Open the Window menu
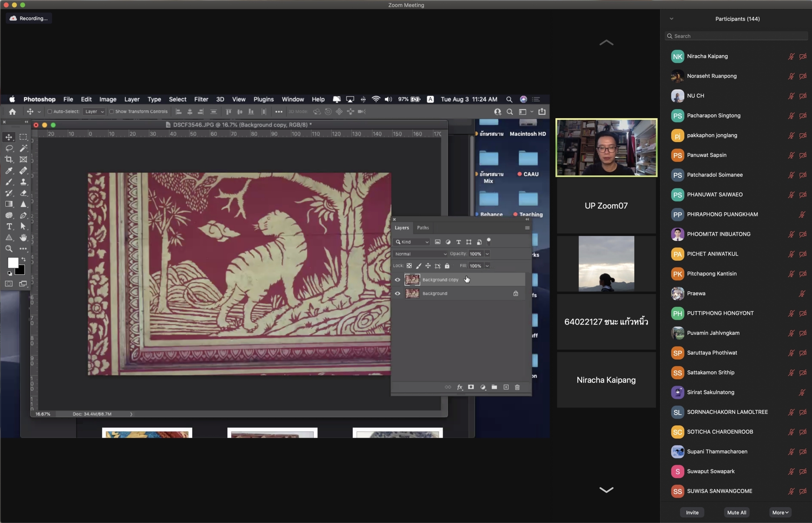 [293, 99]
